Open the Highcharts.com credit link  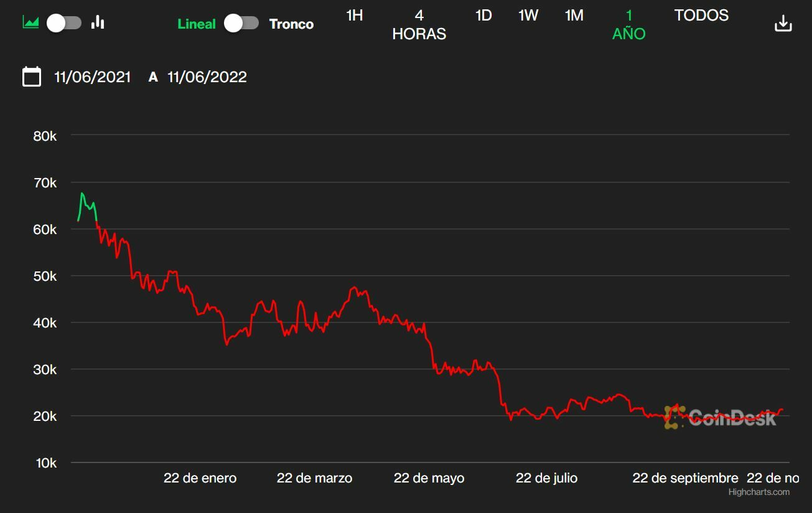758,492
